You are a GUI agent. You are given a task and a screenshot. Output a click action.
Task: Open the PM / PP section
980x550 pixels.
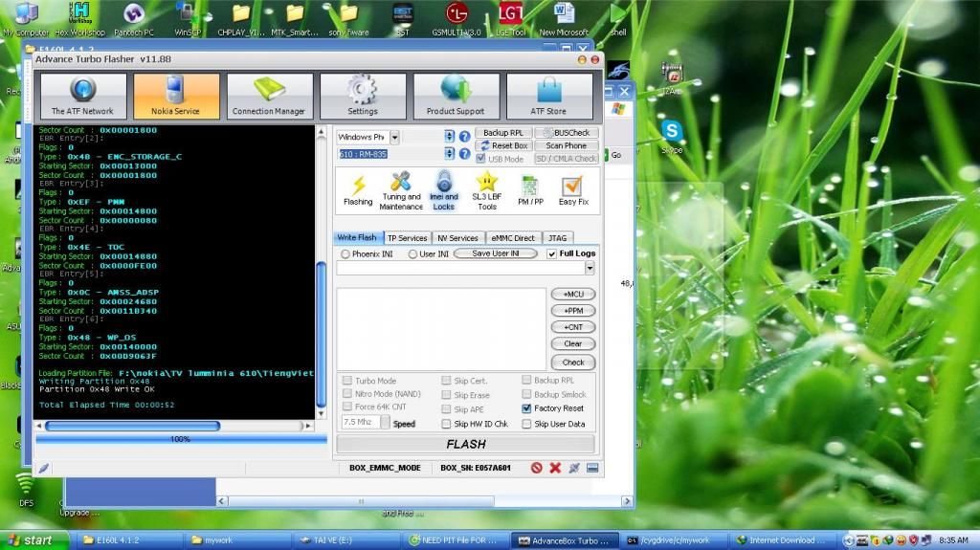click(530, 190)
